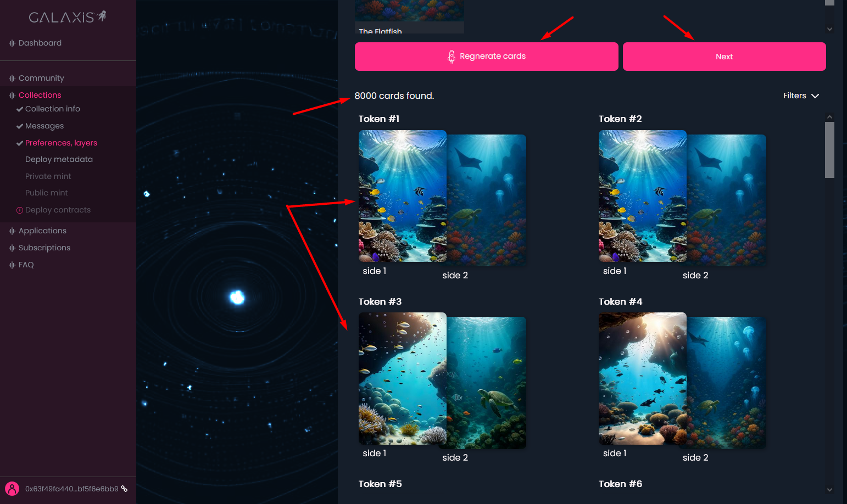
Task: Click the Galaxis logo
Action: (68, 17)
